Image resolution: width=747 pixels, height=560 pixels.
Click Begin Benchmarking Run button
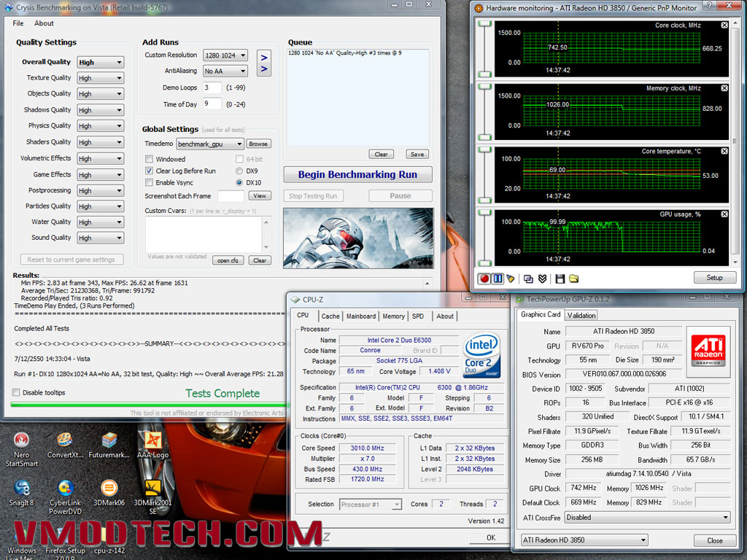(357, 174)
